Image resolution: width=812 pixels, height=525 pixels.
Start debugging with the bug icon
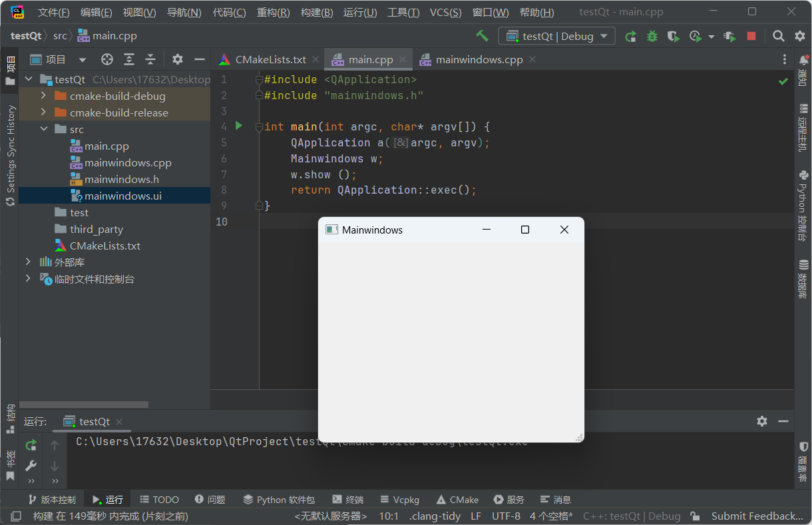point(652,36)
